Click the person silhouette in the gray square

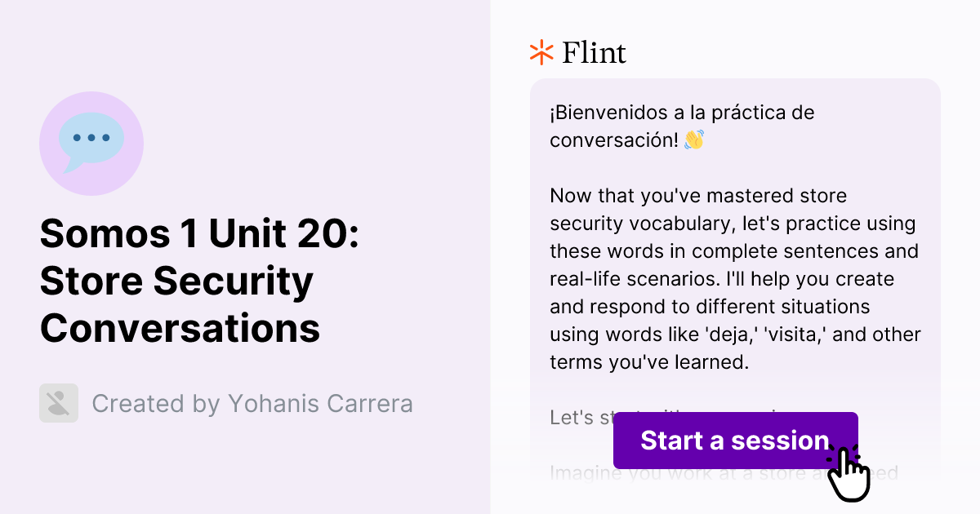tap(58, 403)
